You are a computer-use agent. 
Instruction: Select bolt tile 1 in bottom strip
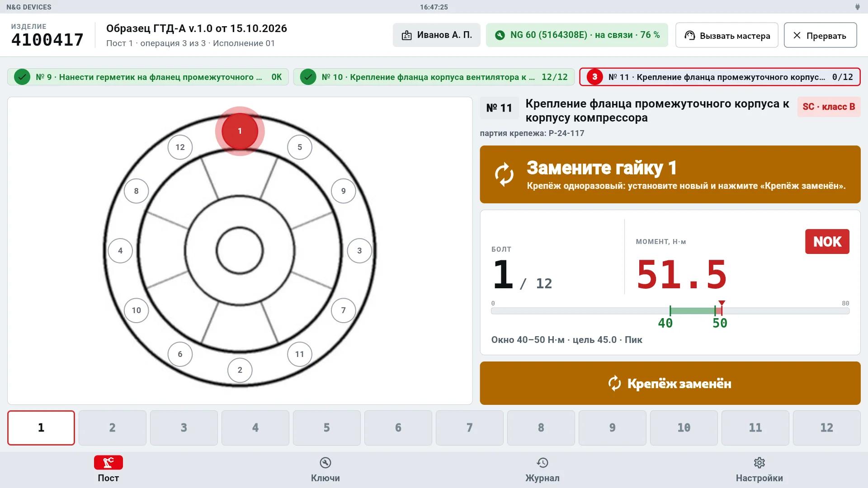click(x=41, y=428)
